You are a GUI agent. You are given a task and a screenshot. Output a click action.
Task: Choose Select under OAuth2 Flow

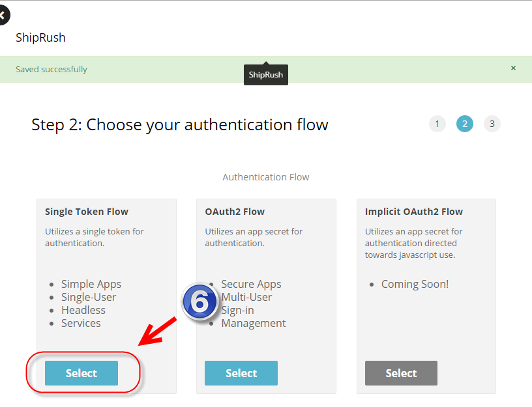click(241, 373)
